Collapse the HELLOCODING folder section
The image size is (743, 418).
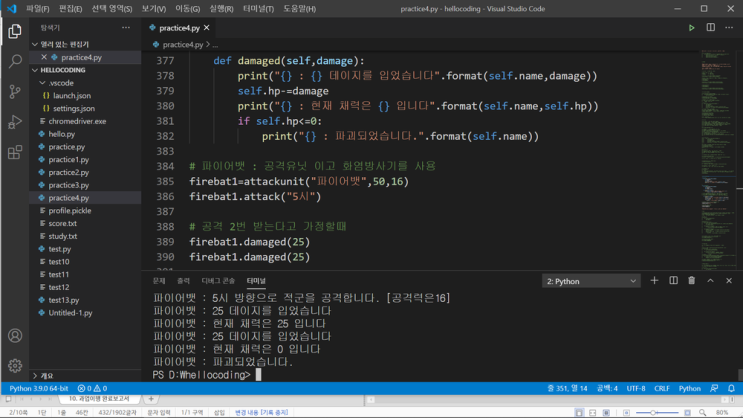coord(35,70)
